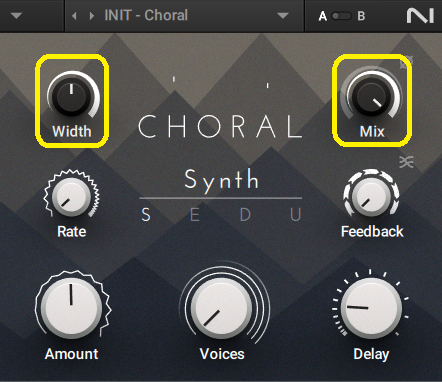Image resolution: width=442 pixels, height=382 pixels.
Task: Open the preset list arrow beside INIT - Choral
Action: tap(283, 16)
